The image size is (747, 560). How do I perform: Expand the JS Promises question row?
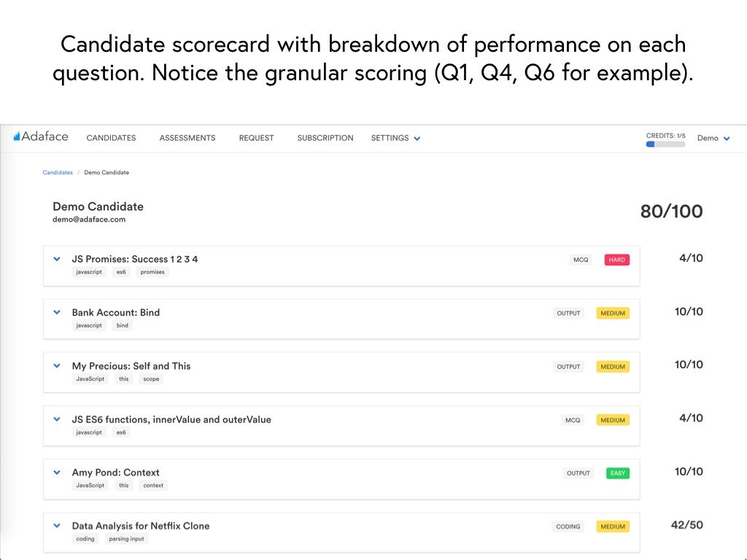(x=57, y=259)
